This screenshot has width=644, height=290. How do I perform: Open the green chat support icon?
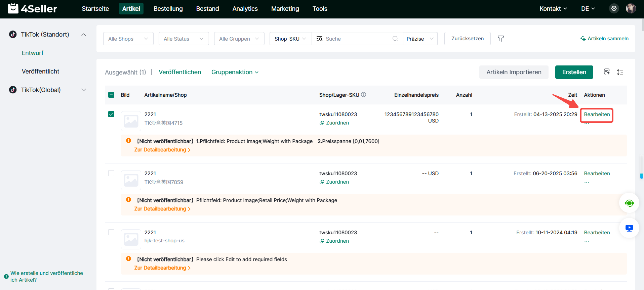point(629,203)
